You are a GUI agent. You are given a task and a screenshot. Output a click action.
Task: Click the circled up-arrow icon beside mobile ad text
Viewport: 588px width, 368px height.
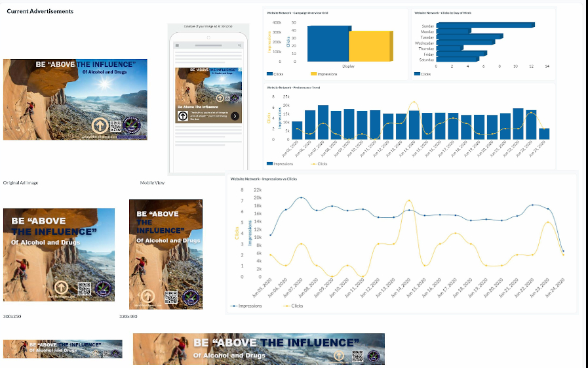[183, 116]
